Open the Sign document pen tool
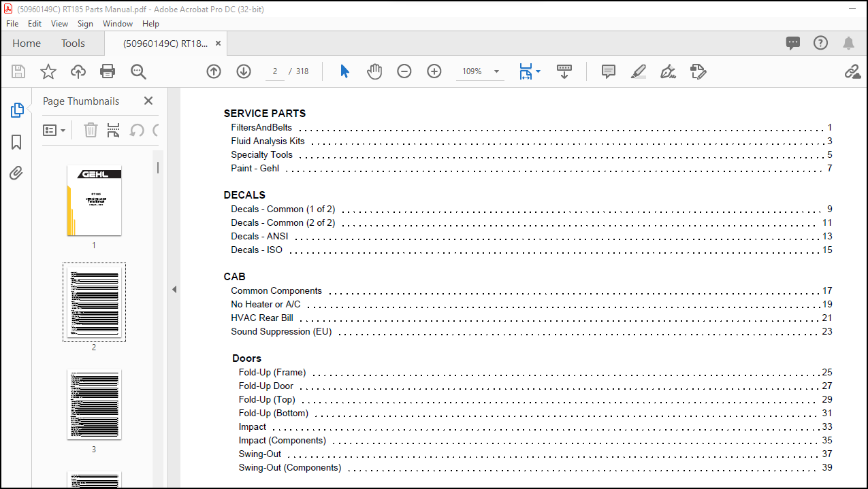868x489 pixels. coord(668,71)
